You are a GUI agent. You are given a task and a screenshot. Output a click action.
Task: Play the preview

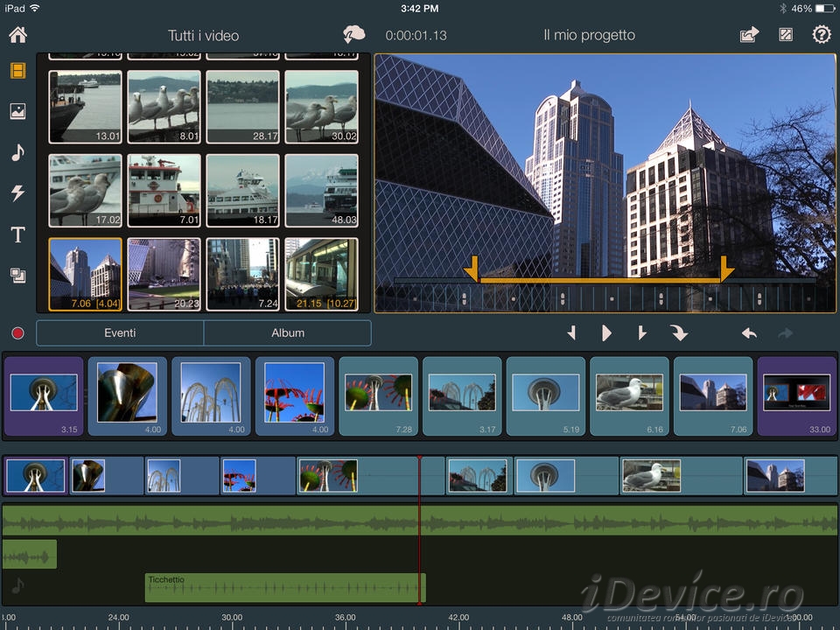606,332
